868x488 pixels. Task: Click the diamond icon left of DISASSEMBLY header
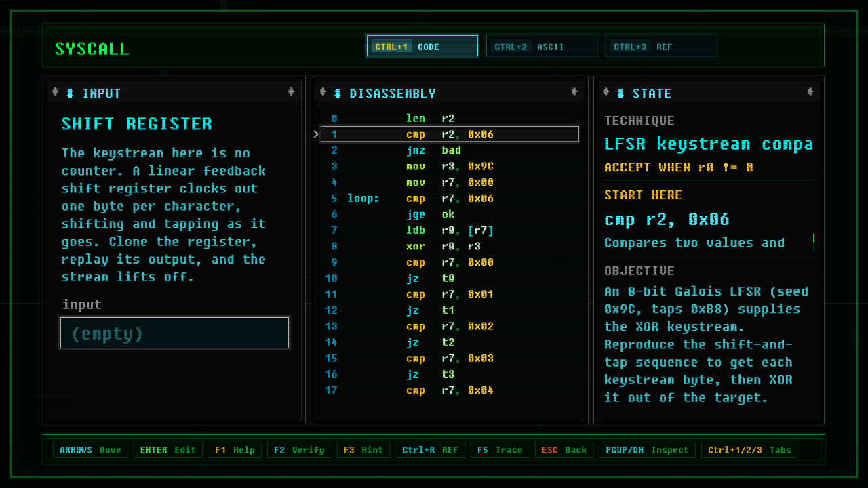coord(323,92)
